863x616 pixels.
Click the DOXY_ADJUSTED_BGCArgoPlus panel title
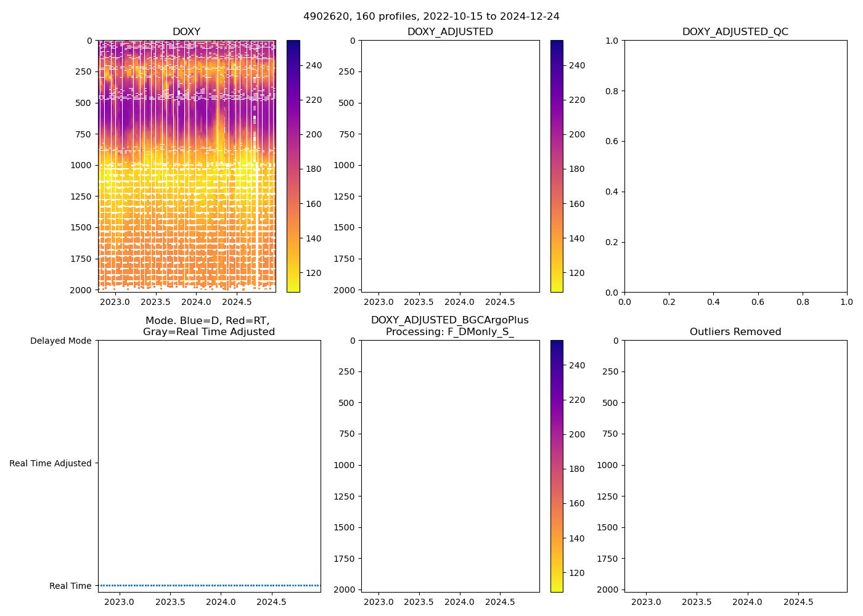point(450,326)
